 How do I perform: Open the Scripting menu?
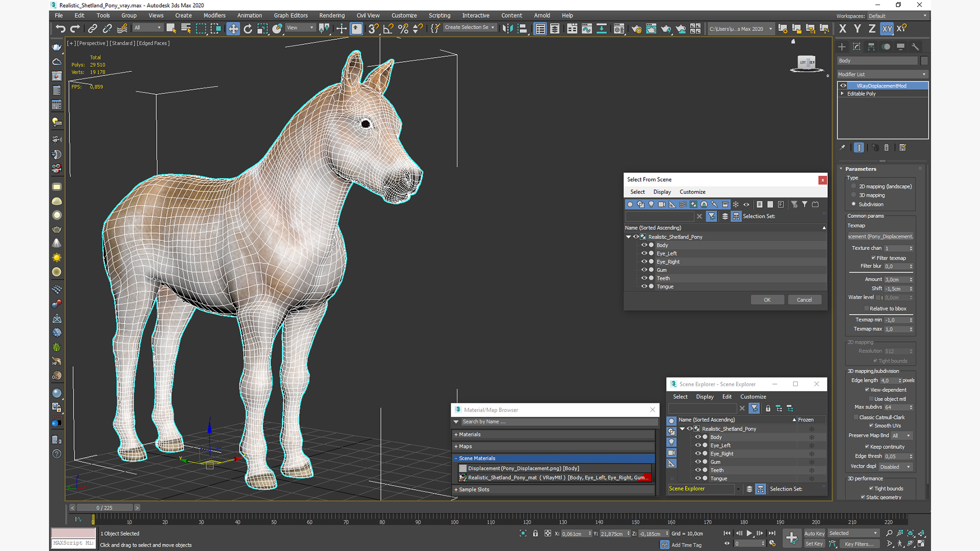click(439, 15)
